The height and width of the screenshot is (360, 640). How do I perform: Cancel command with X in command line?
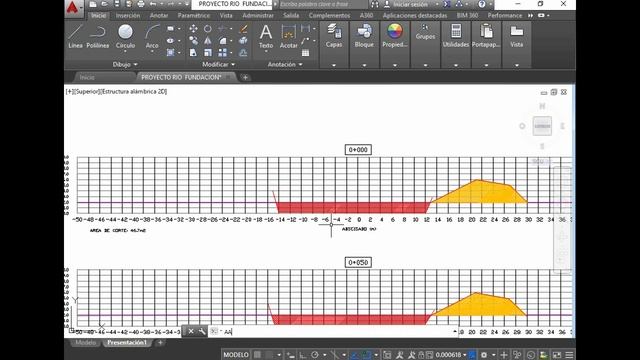pos(191,331)
